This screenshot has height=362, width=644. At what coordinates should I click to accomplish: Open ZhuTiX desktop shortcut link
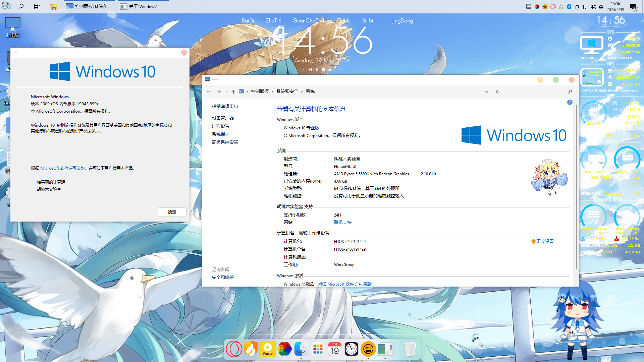click(274, 21)
